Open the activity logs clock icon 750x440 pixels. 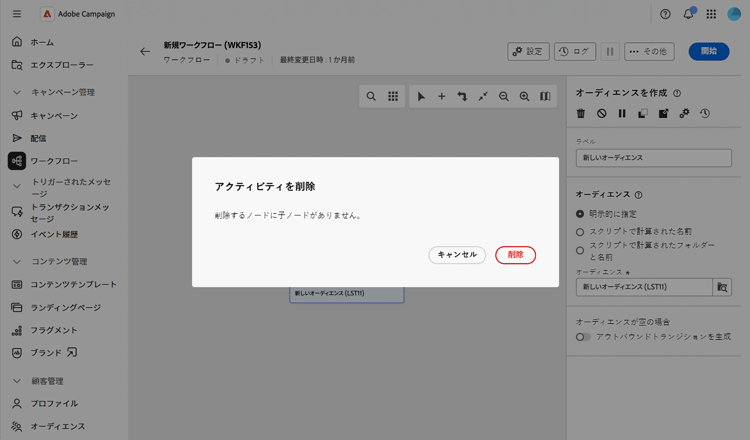point(705,113)
